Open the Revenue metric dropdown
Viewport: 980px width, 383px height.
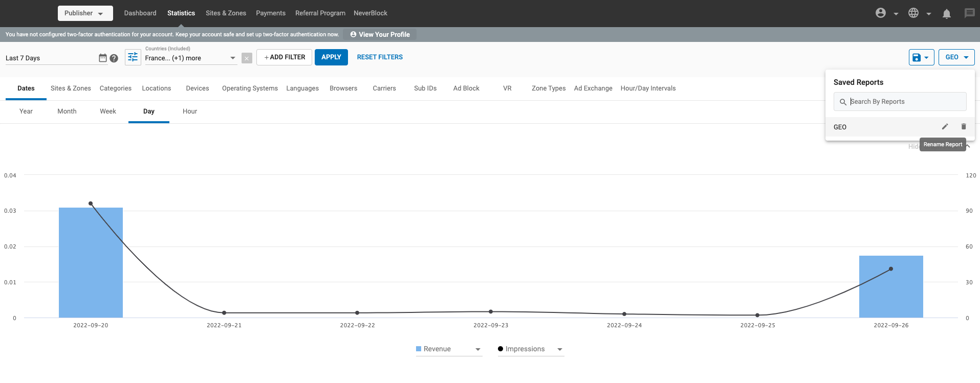coord(477,349)
